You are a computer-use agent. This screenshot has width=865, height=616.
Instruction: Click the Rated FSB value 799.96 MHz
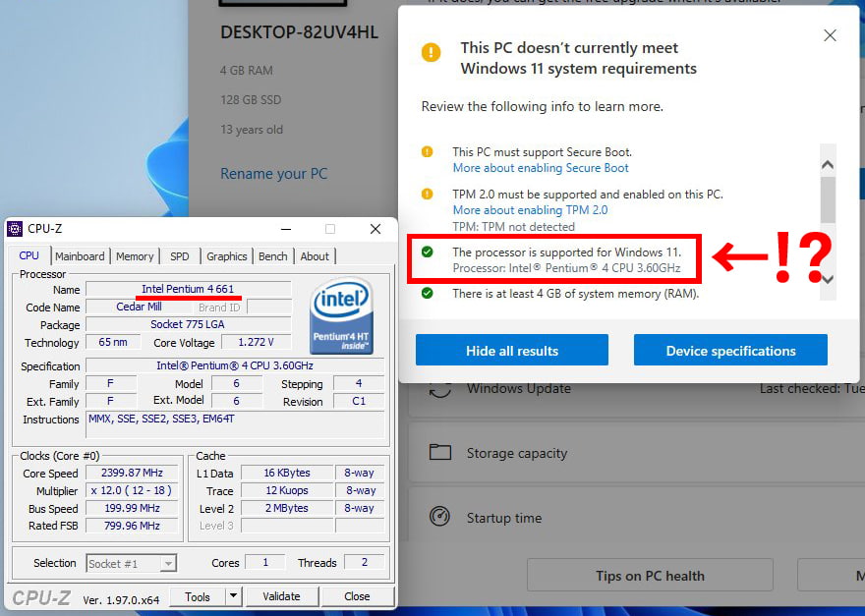pos(133,526)
